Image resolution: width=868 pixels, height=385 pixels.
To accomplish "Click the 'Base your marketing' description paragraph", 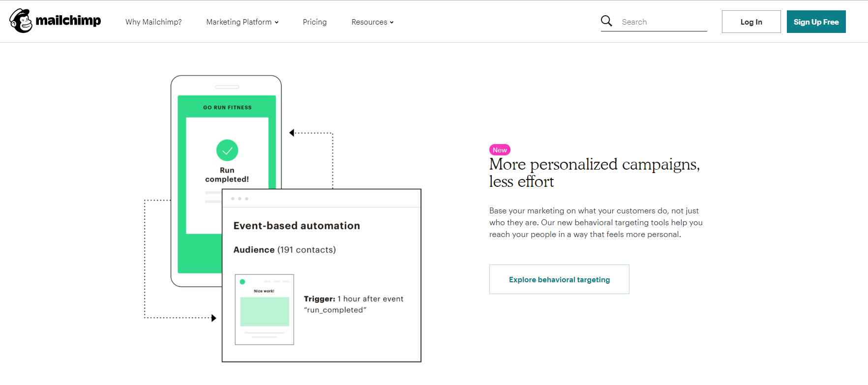I will (x=596, y=223).
